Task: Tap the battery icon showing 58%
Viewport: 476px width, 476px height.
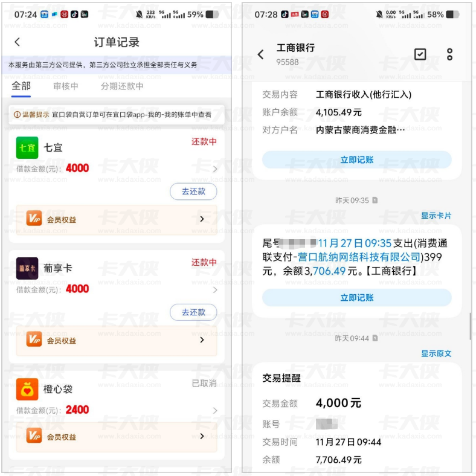Action: [452, 14]
